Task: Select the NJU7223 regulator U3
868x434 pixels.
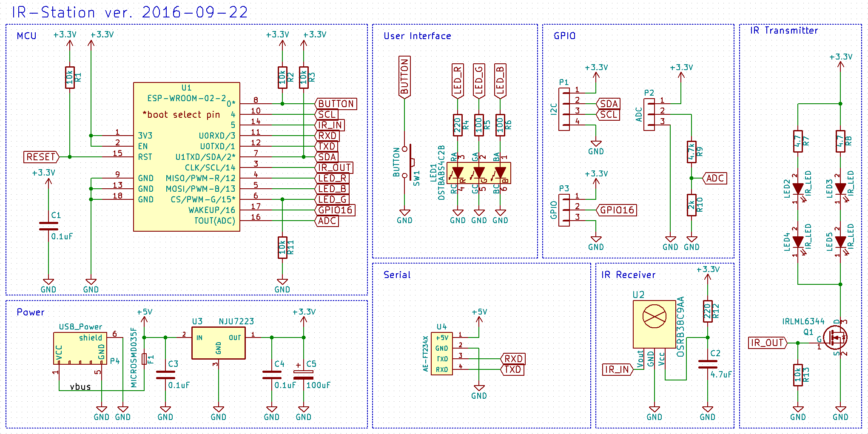Action: [x=219, y=343]
